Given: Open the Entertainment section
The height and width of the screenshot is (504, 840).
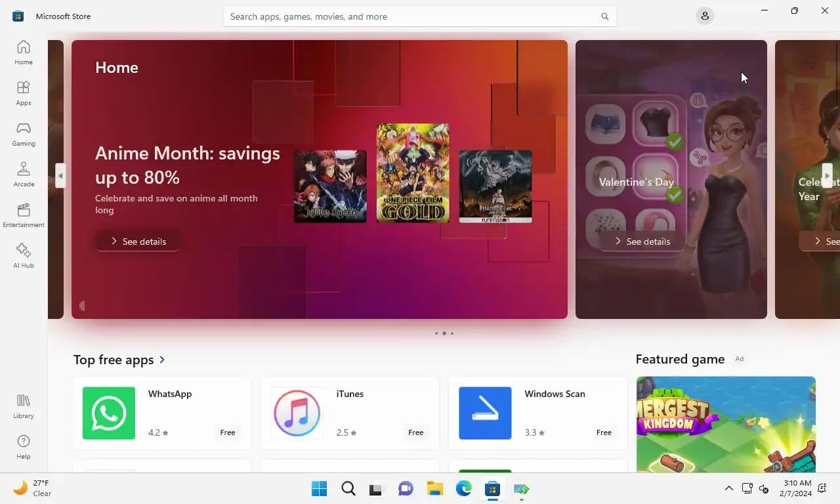Looking at the screenshot, I should click(24, 215).
